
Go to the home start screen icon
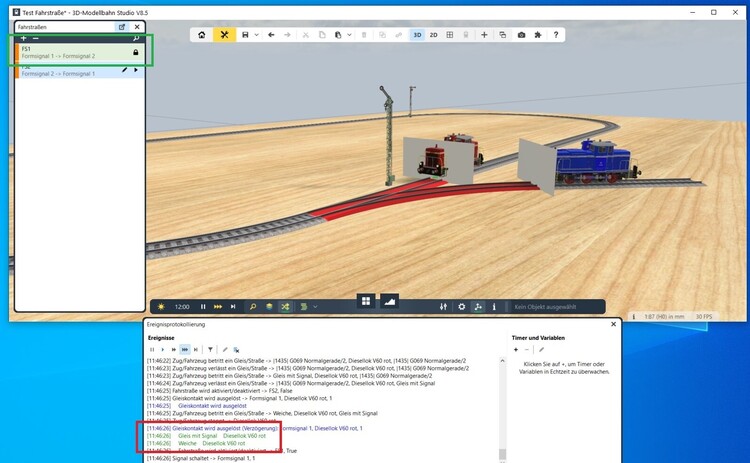click(202, 35)
